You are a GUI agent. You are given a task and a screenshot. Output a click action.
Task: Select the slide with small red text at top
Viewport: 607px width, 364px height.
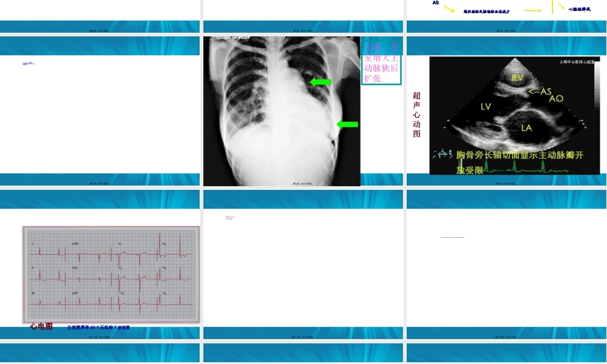pos(303,267)
